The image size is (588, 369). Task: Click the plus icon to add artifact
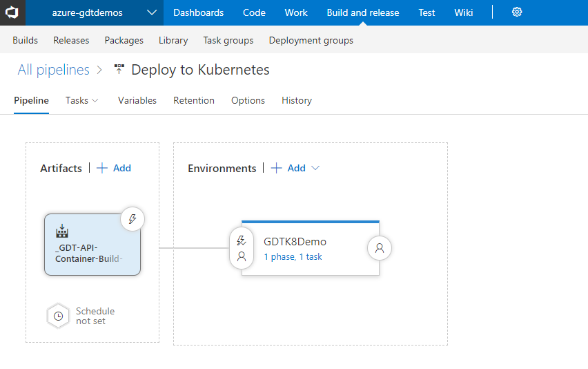(102, 168)
